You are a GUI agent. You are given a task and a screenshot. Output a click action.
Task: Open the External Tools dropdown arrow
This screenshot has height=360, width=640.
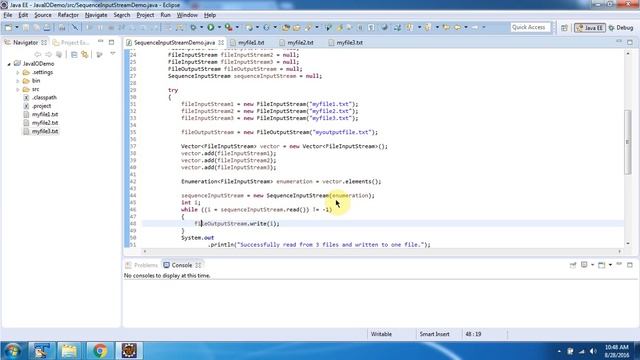coord(237,27)
